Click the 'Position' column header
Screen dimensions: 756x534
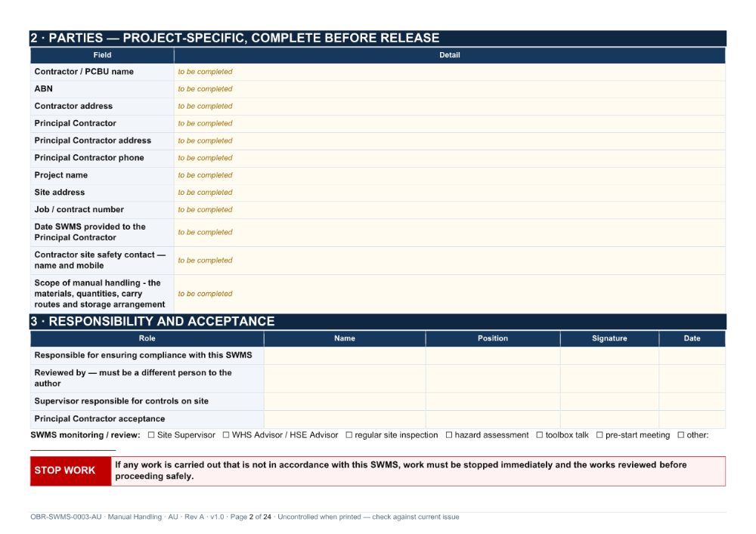tap(493, 338)
